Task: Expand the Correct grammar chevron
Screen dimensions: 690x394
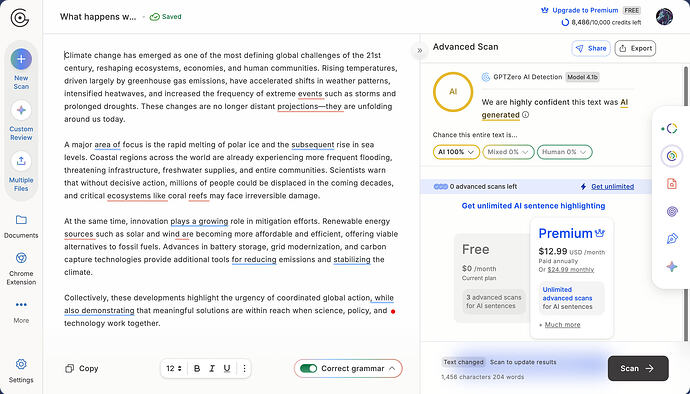Action: tap(392, 368)
